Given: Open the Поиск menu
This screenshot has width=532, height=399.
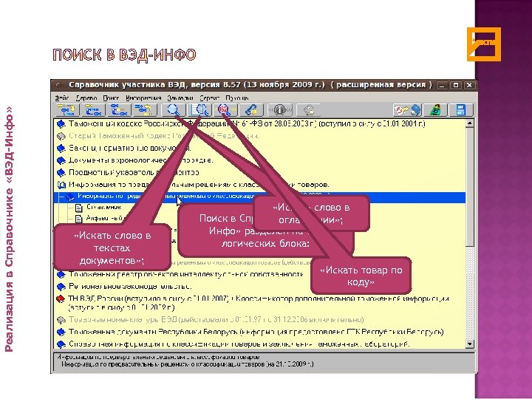Looking at the screenshot, I should tap(111, 98).
